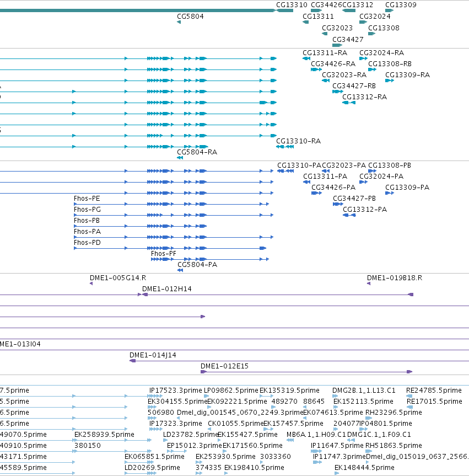Select clone DME1-005G14.R
The image size is (469, 476).
[x=118, y=278]
